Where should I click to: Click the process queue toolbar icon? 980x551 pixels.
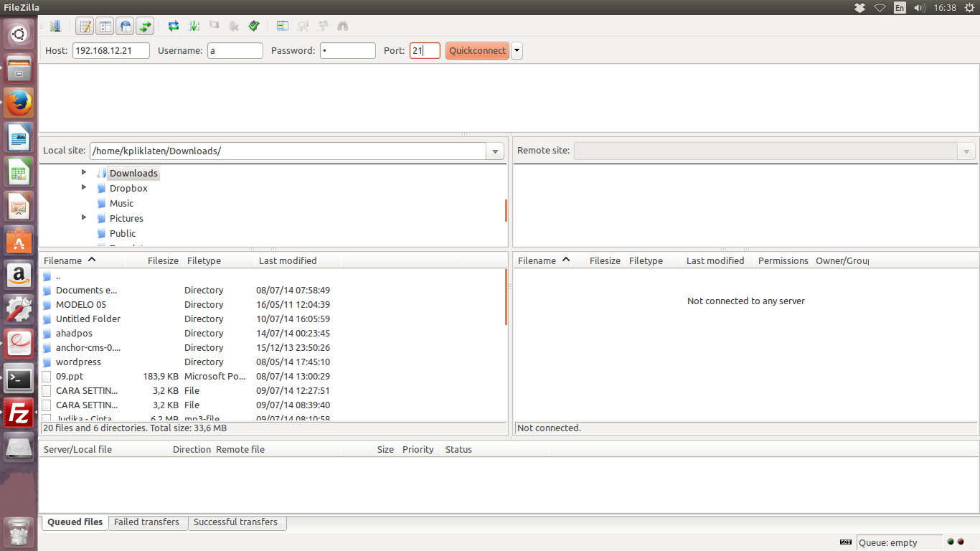194,27
